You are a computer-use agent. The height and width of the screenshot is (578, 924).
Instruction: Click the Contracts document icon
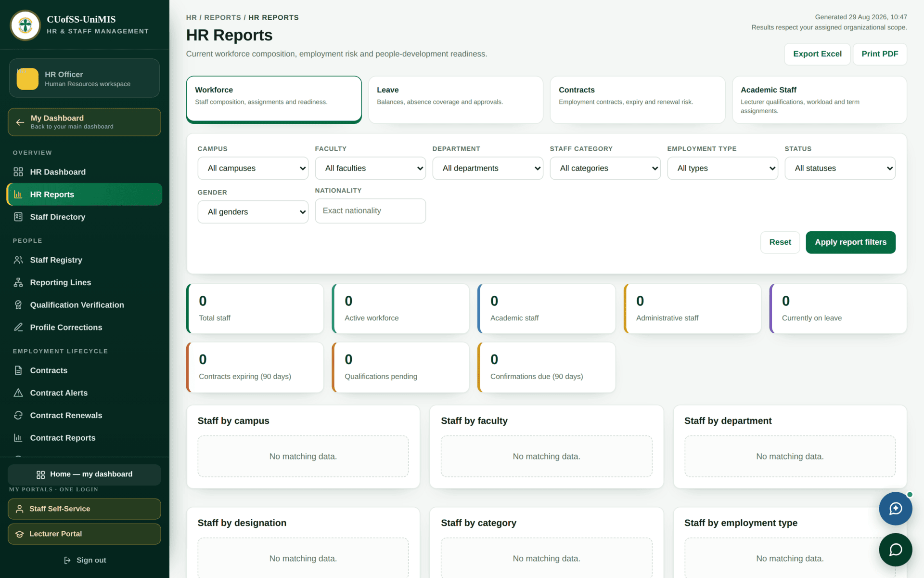18,370
